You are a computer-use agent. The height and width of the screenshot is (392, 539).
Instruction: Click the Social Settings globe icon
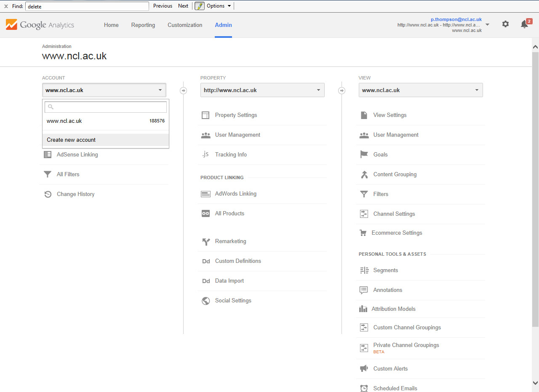205,301
